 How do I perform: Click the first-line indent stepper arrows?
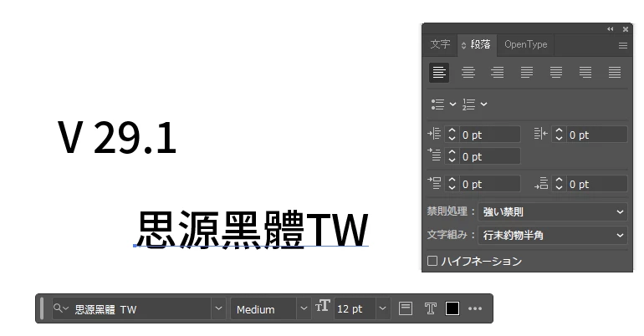coord(452,156)
